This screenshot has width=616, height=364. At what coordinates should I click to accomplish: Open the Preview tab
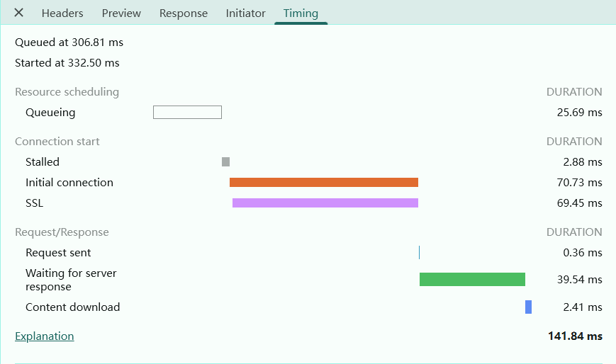[x=121, y=13]
